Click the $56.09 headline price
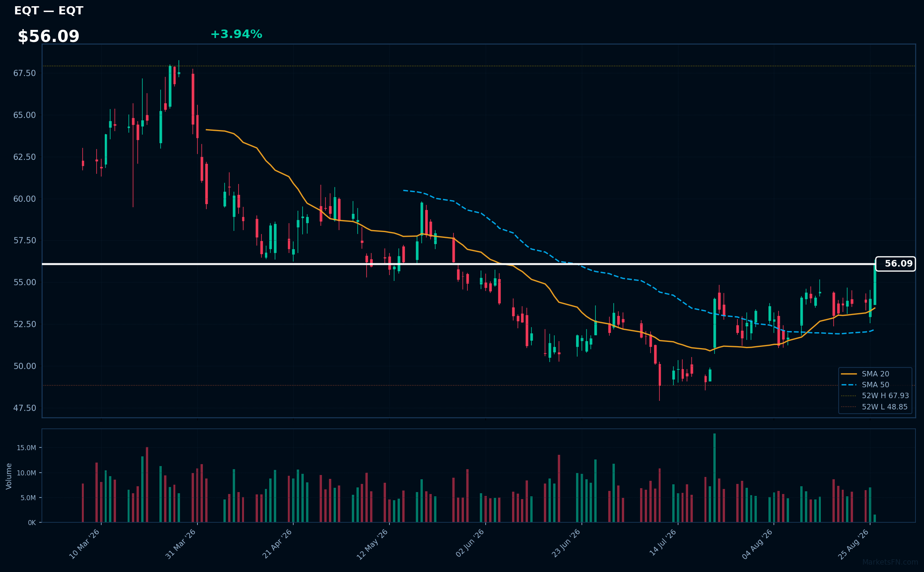This screenshot has height=572, width=924. point(48,36)
